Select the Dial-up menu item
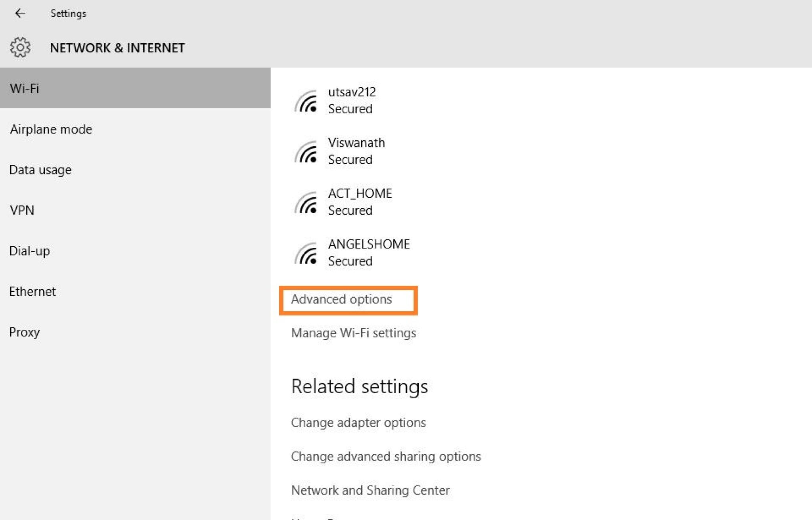Image resolution: width=812 pixels, height=520 pixels. [x=30, y=250]
